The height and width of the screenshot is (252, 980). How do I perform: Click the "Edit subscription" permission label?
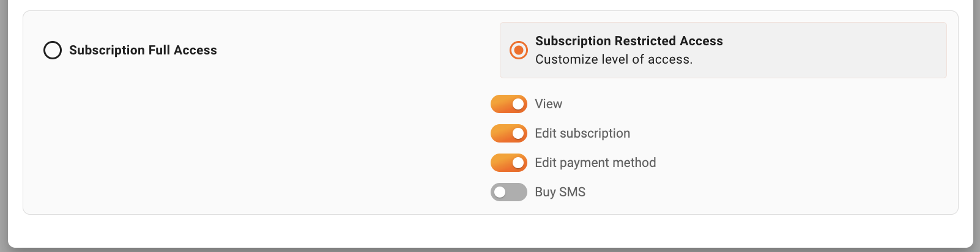click(582, 133)
